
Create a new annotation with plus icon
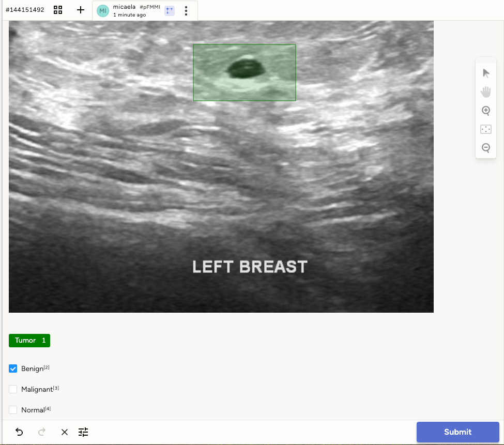(x=80, y=10)
